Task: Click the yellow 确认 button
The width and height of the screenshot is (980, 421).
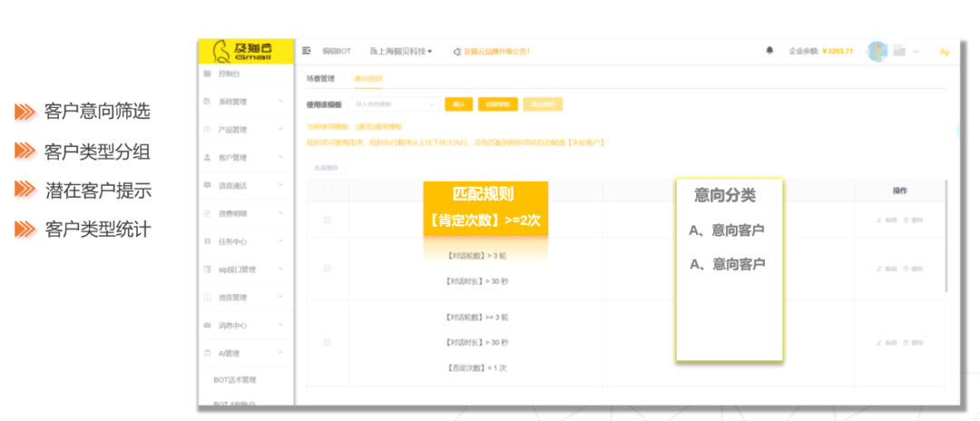Action: [458, 104]
